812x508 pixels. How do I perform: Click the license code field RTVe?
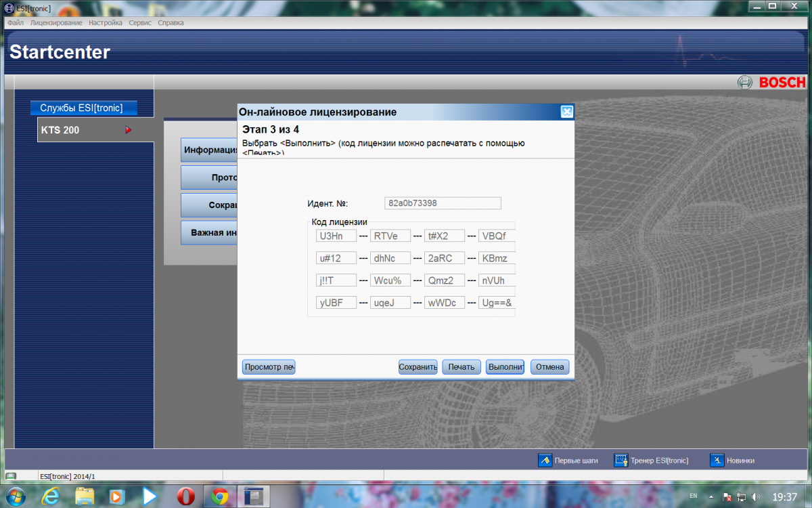click(x=390, y=236)
